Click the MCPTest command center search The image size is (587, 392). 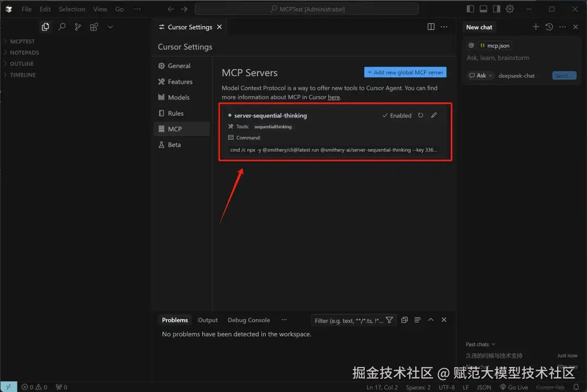307,9
